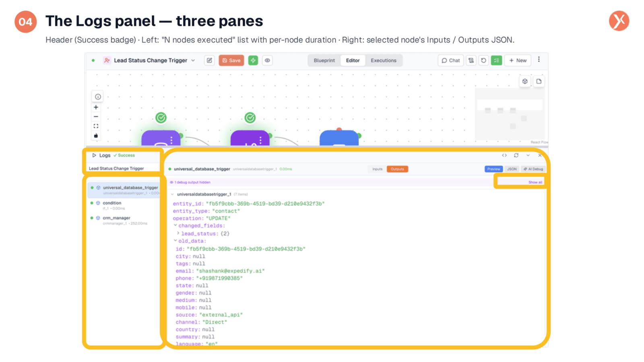Click the condition node cube icon in list
The height and width of the screenshot is (362, 644).
click(x=98, y=203)
